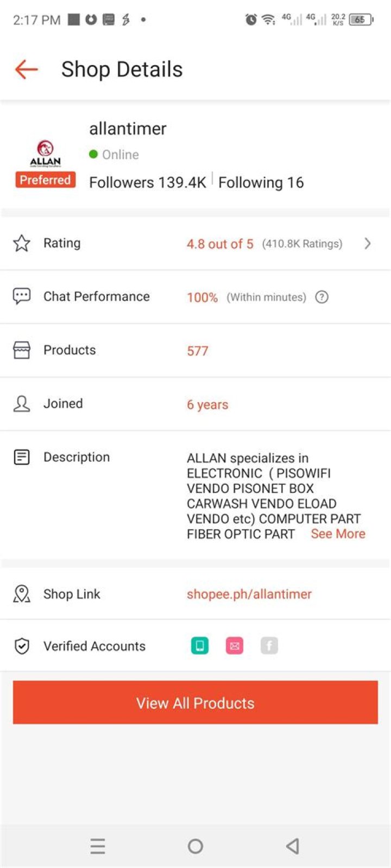Image resolution: width=391 pixels, height=868 pixels.
Task: Tap the Rating star icon
Action: pyautogui.click(x=22, y=243)
